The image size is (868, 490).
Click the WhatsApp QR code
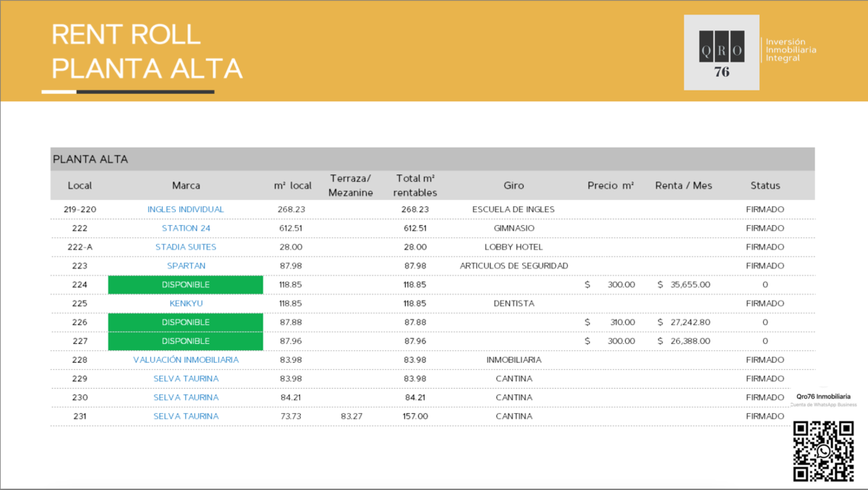(823, 452)
